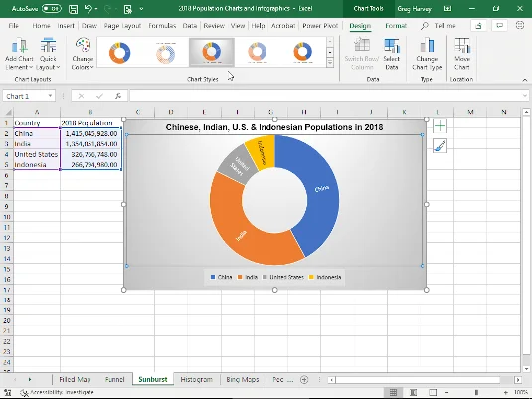Viewport: 532px width, 399px height.
Task: Open the Change Colors palette
Action: tap(83, 54)
